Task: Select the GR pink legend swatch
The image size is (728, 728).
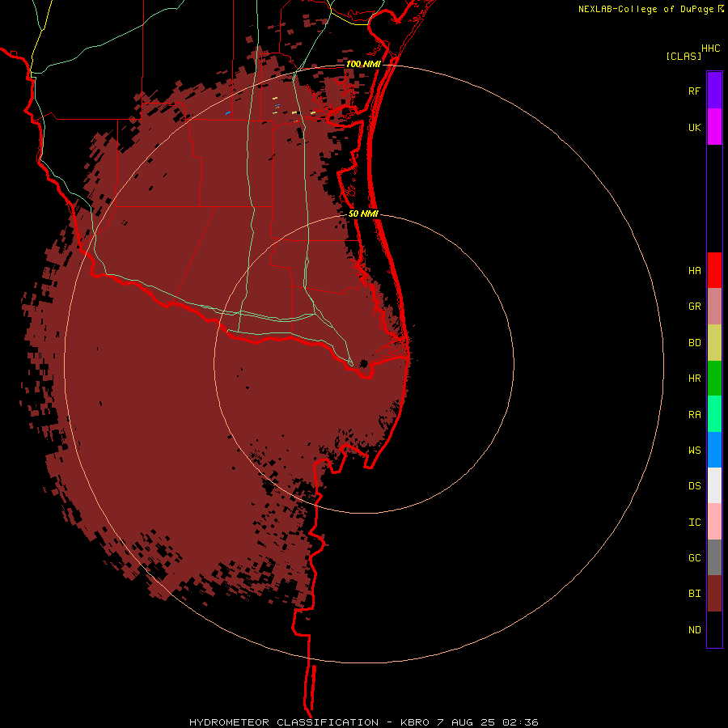Action: (x=714, y=307)
